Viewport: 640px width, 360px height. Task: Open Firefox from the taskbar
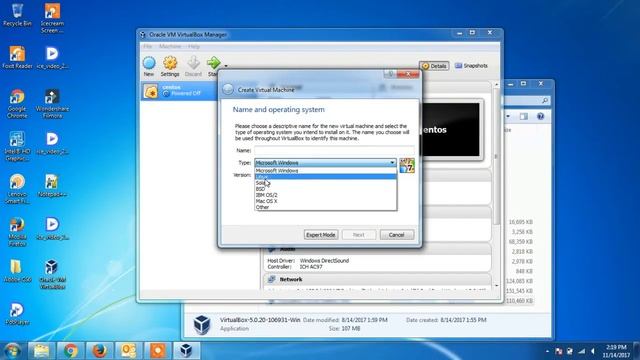[x=100, y=351]
